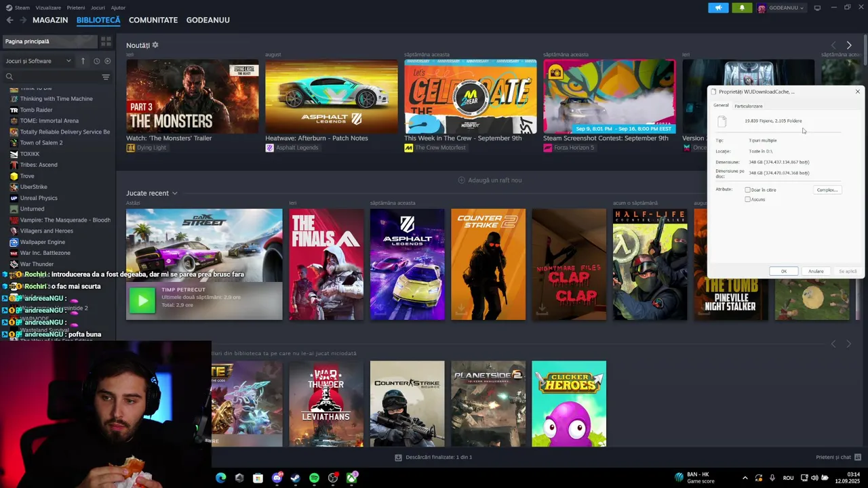Image resolution: width=868 pixels, height=488 pixels.
Task: Sort library by recent activity clock icon
Action: (96, 61)
